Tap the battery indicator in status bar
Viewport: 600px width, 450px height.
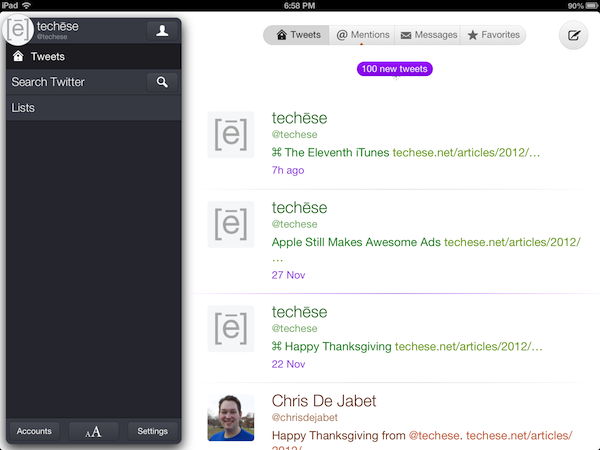[x=591, y=6]
